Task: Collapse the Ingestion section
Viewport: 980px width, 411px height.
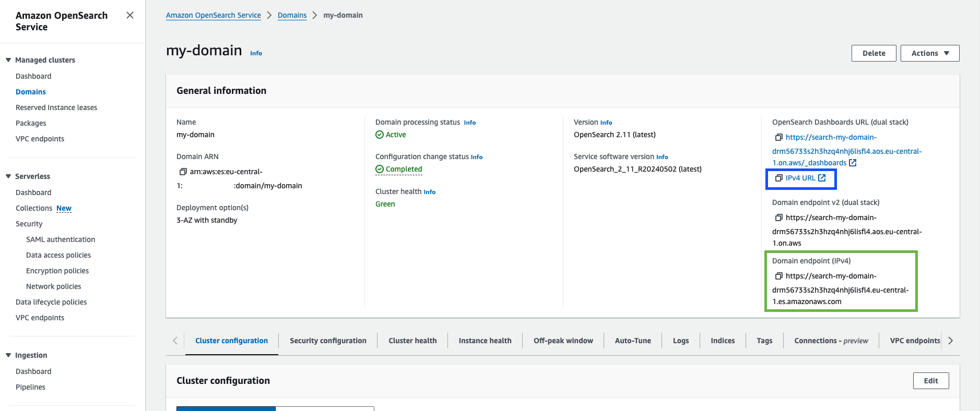Action: click(8, 355)
